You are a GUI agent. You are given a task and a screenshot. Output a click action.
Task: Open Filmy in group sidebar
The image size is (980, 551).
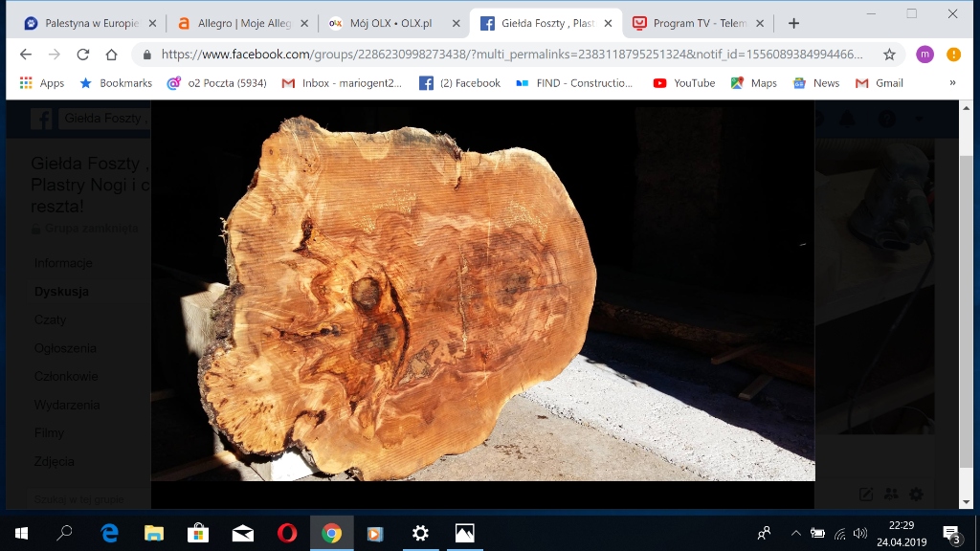pyautogui.click(x=49, y=433)
